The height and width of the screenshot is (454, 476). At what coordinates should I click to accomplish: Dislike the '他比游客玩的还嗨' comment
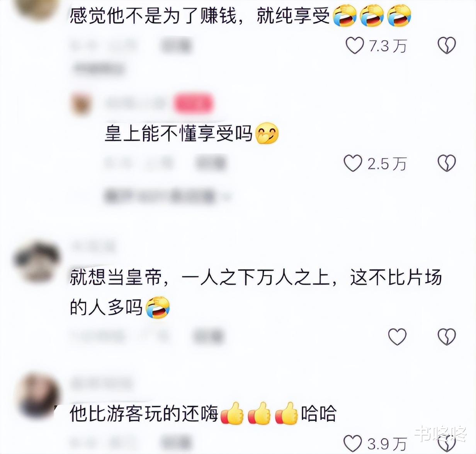click(446, 443)
